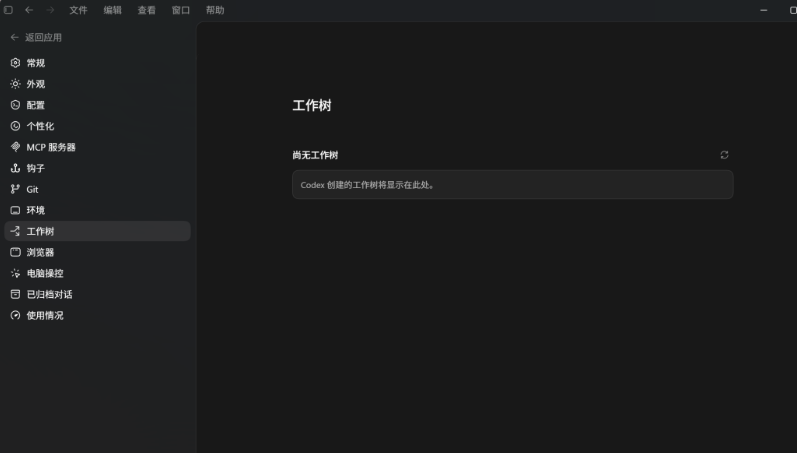
Task: Click the 钩子 anchor icon
Action: click(x=15, y=168)
